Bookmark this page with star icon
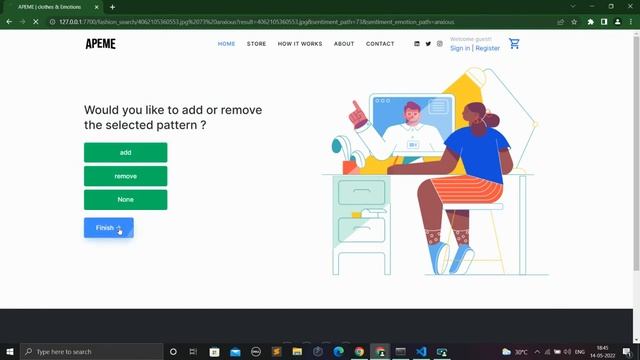The width and height of the screenshot is (640, 360). click(574, 22)
